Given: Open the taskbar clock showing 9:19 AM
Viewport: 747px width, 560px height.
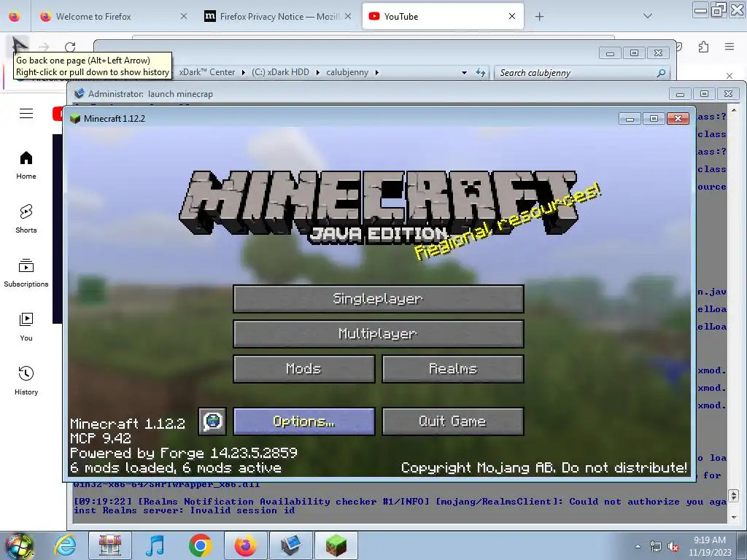Looking at the screenshot, I should (x=710, y=546).
